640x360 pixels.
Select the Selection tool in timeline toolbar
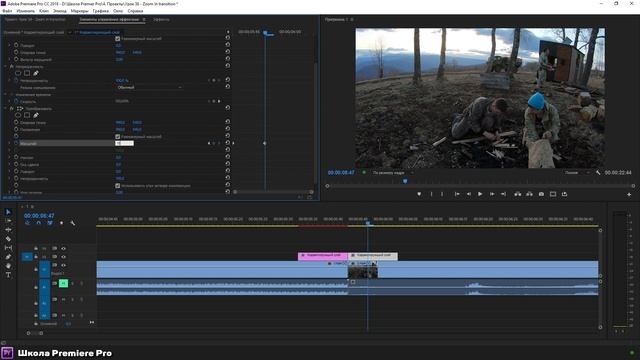coord(8,212)
